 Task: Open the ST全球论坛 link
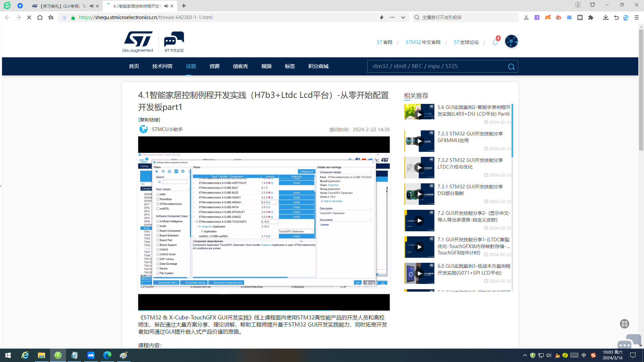tap(466, 42)
